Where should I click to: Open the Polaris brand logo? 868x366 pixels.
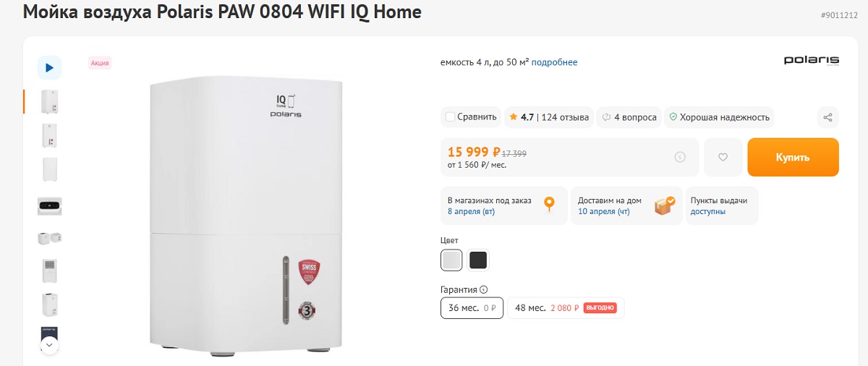click(x=811, y=61)
